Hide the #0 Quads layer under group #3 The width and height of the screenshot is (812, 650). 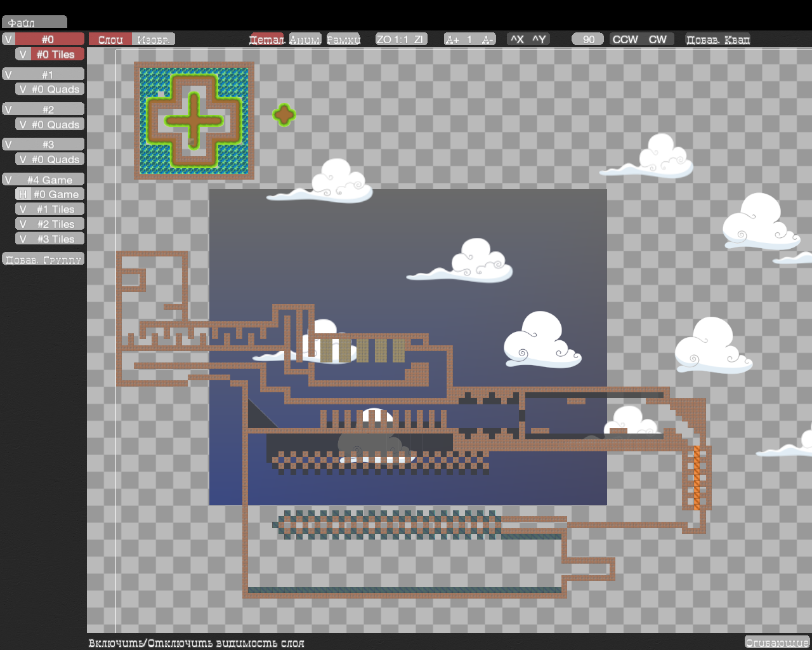pyautogui.click(x=23, y=159)
